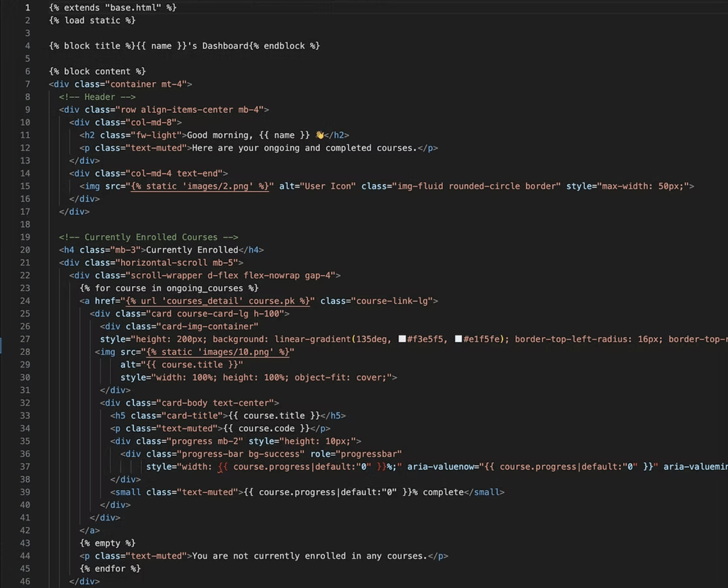The height and width of the screenshot is (588, 728).
Task: Click the {% endfor %} template tag
Action: click(110, 568)
